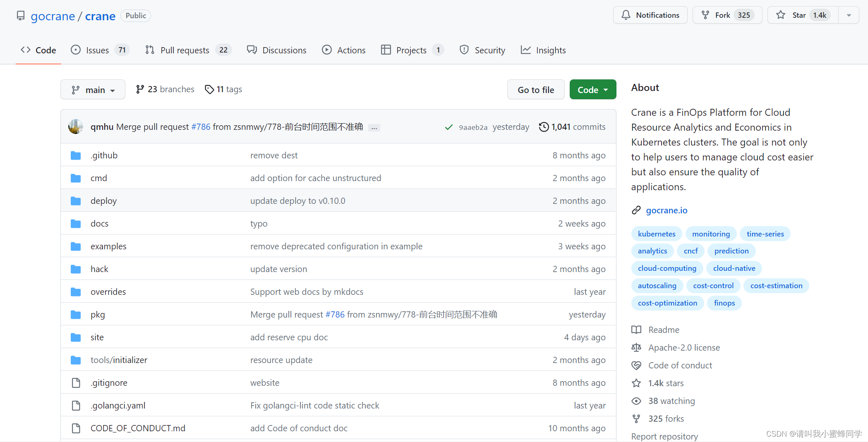
Task: Click qmhu's avatar thumbnail
Action: click(76, 127)
